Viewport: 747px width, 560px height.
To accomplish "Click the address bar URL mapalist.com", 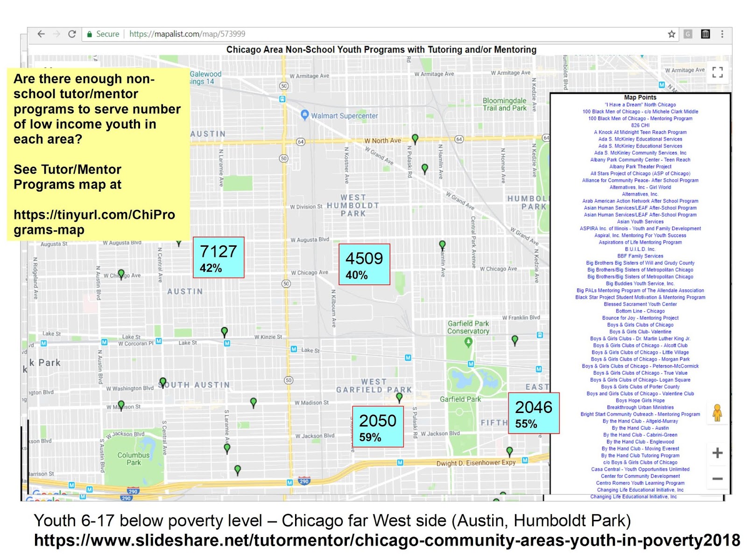I will tap(187, 34).
